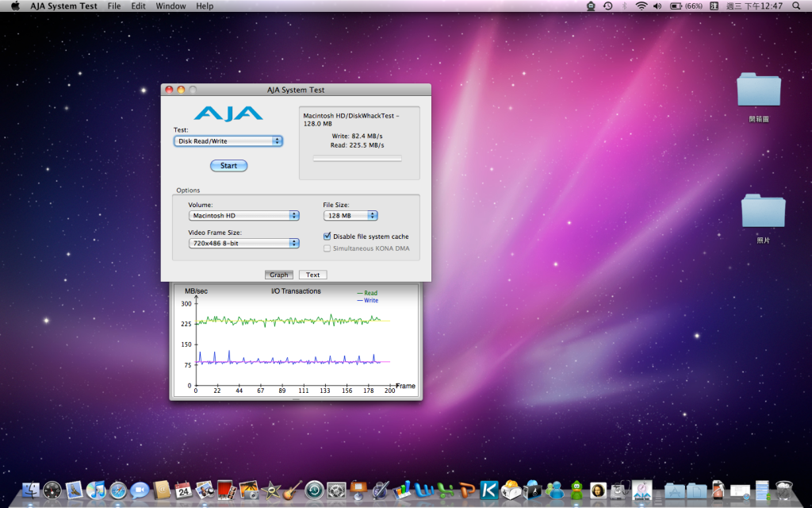The width and height of the screenshot is (812, 508).
Task: Open the Trash in dock
Action: pos(784,489)
